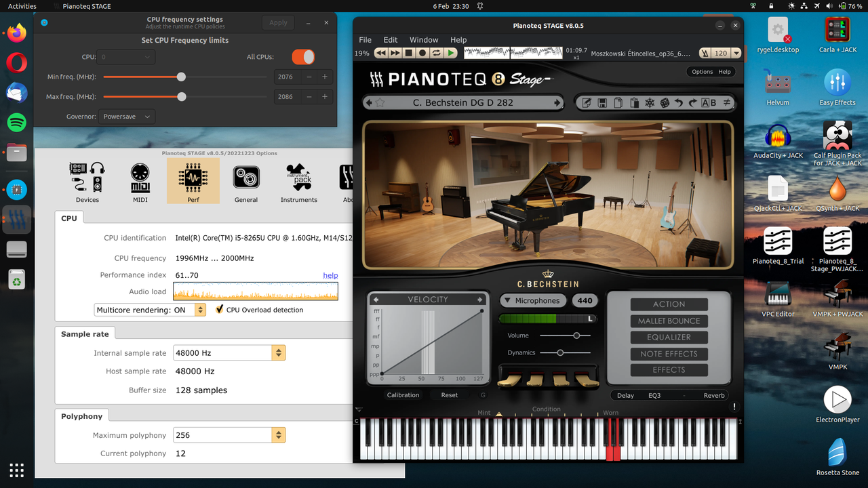Open the Multicore rendering dropdown

(151, 310)
